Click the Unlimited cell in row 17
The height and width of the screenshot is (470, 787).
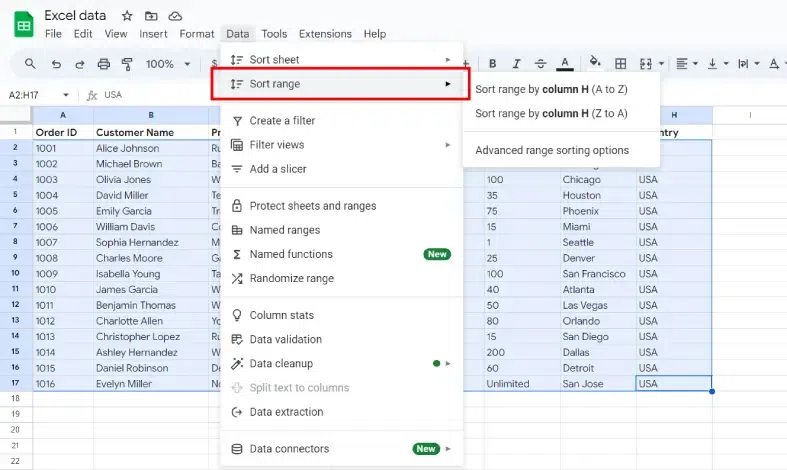point(522,384)
